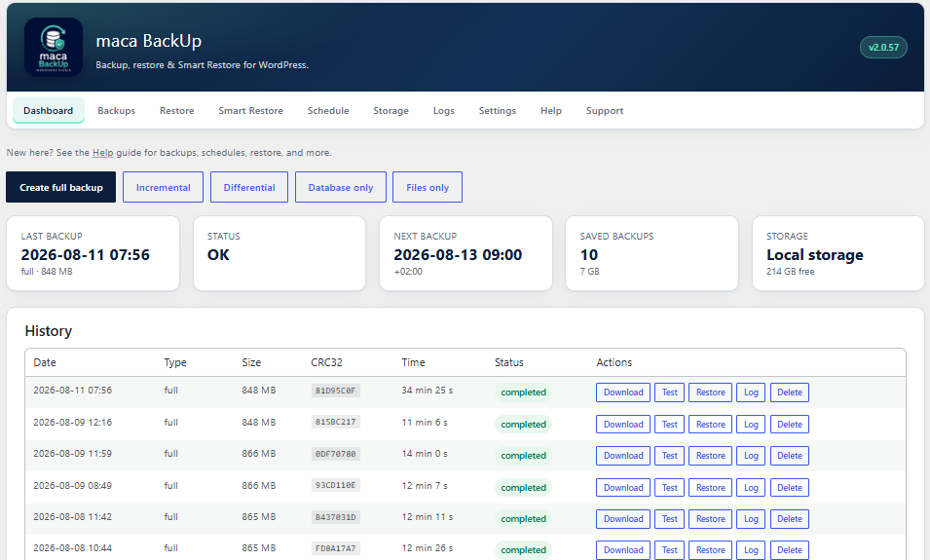Download the 2026-08-09 08:49 backup
The height and width of the screenshot is (560, 930).
[x=623, y=488]
